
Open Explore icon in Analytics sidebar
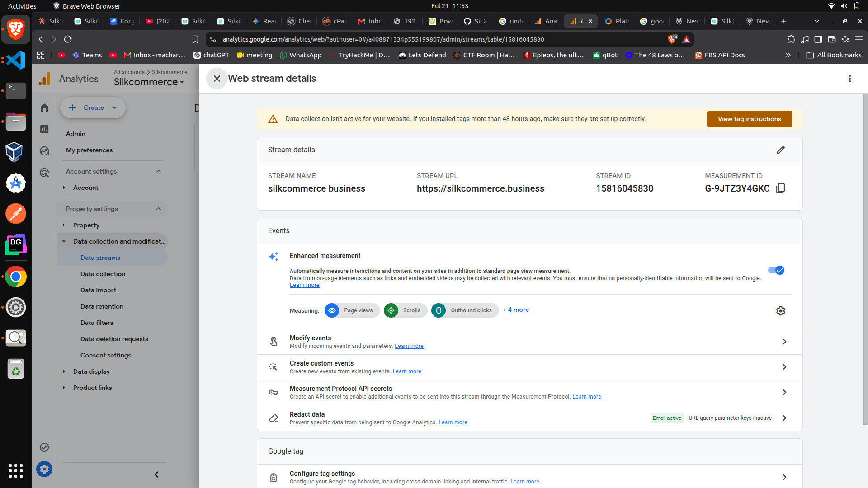[44, 151]
